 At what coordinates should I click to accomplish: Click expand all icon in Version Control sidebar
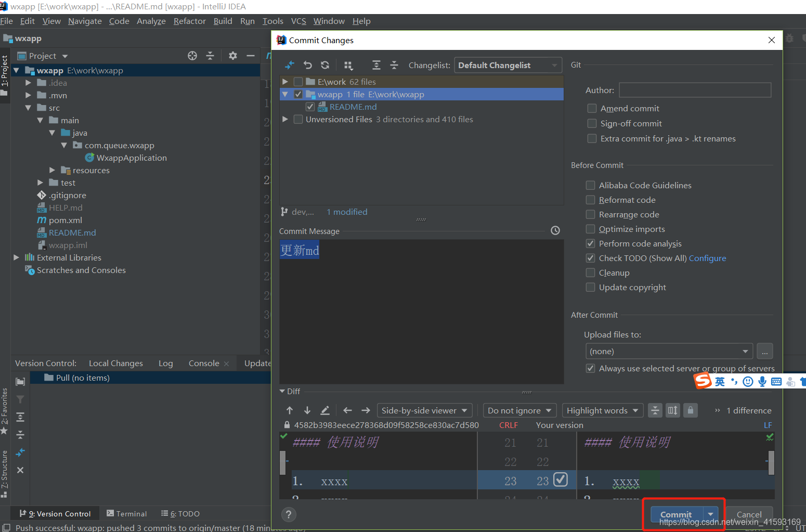click(20, 417)
